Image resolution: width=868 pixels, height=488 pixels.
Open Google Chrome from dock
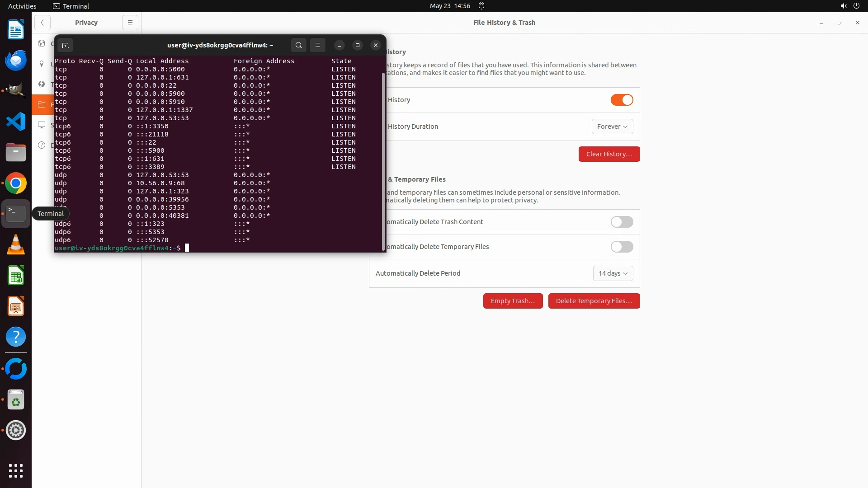pos(16,183)
